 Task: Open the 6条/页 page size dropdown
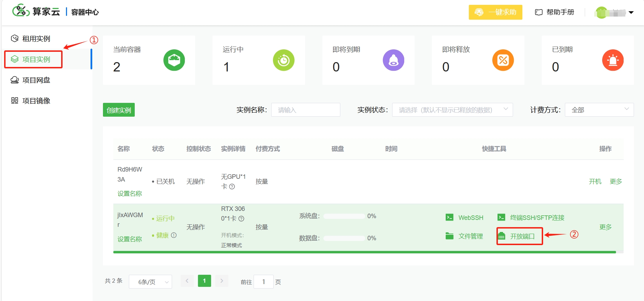coord(150,282)
